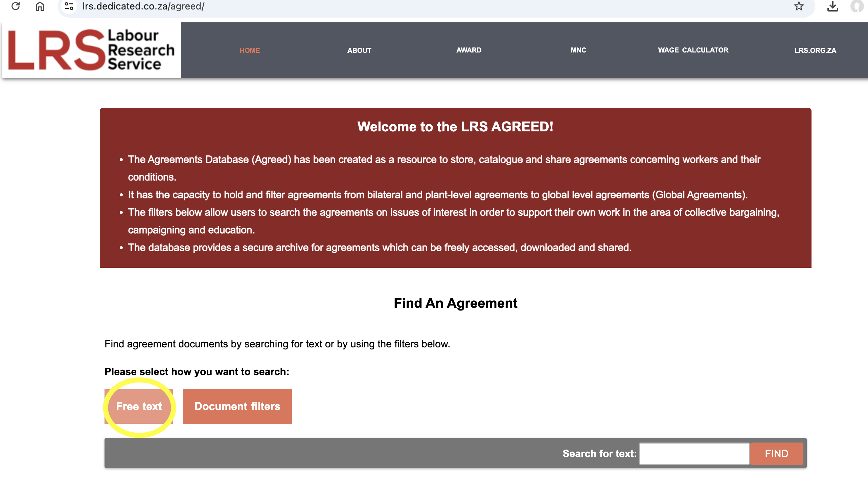
Task: Visit the LRS.ORG.ZA link in navigation
Action: pos(815,50)
